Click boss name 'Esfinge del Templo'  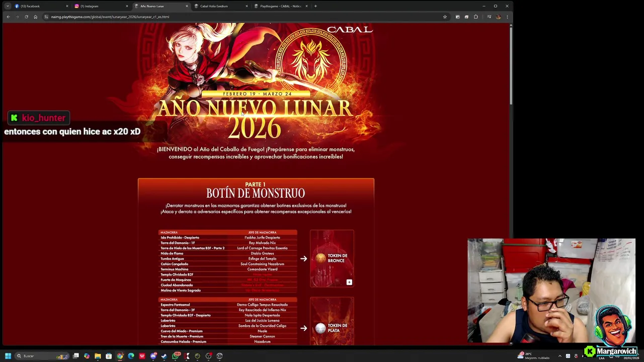(x=262, y=258)
